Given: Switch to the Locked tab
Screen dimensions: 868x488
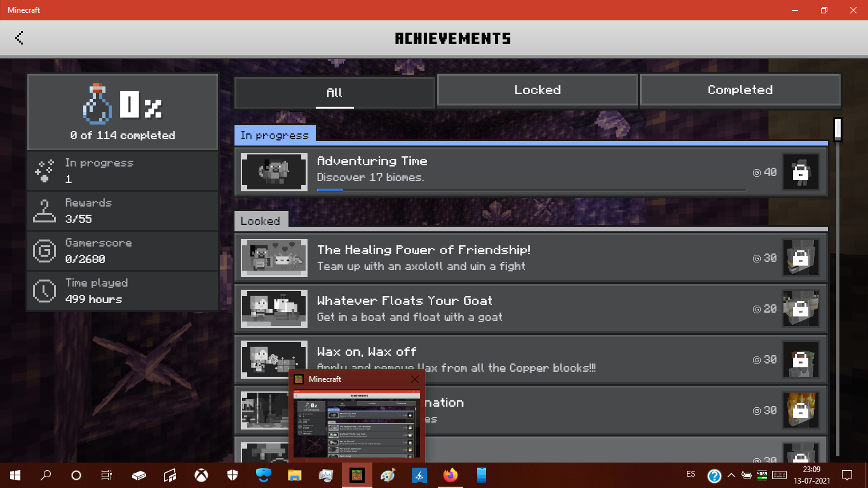Looking at the screenshot, I should click(538, 90).
